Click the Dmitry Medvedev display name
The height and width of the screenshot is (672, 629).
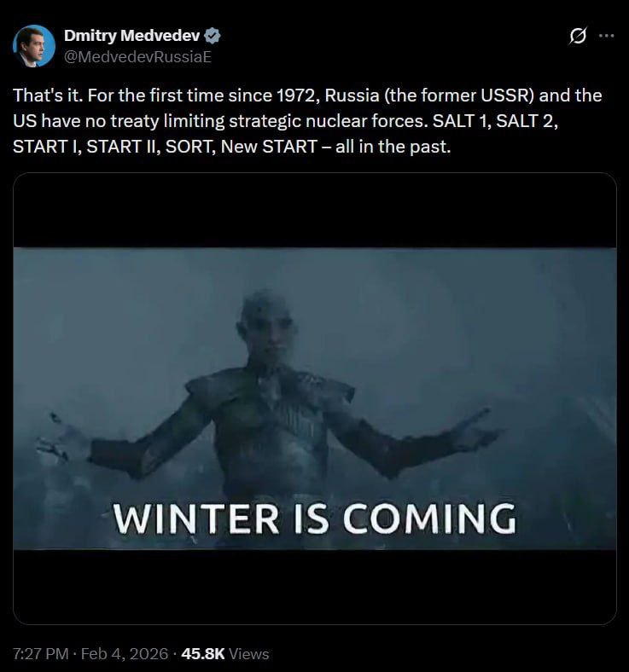coord(131,36)
